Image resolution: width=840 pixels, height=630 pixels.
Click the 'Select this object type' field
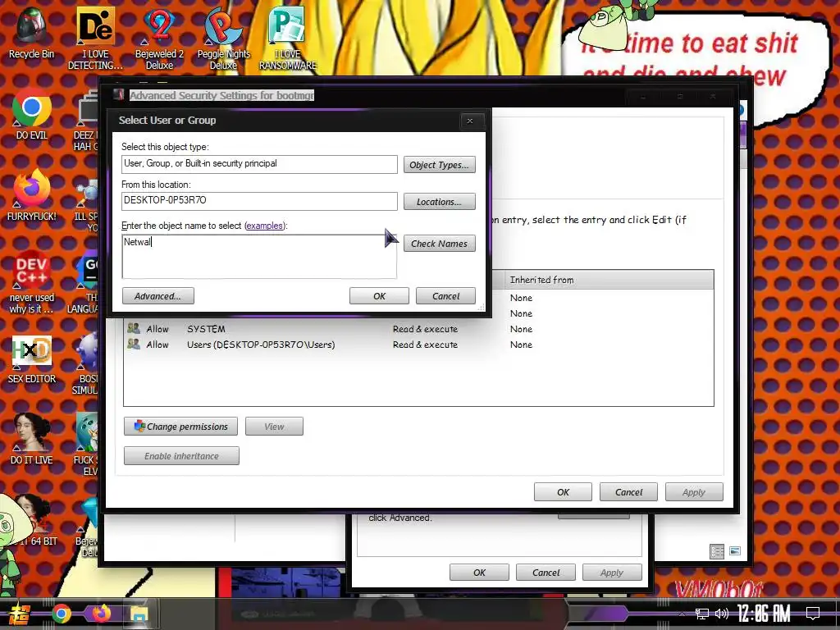[259, 164]
